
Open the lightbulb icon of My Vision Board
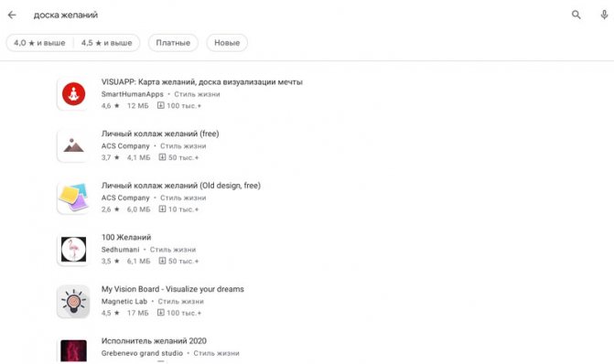pyautogui.click(x=73, y=302)
